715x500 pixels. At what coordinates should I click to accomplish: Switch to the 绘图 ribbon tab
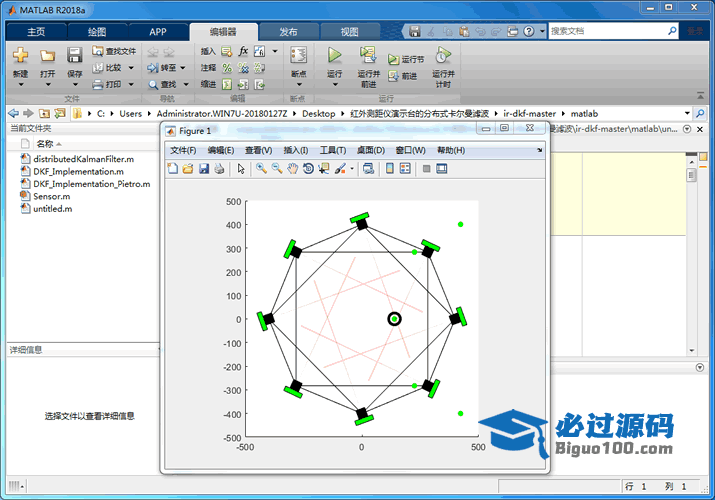point(97,31)
